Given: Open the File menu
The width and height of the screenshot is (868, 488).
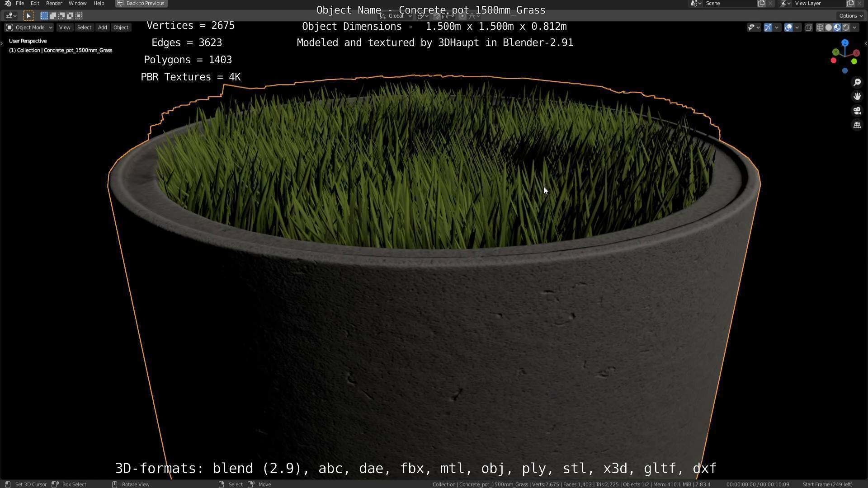Looking at the screenshot, I should [x=20, y=4].
